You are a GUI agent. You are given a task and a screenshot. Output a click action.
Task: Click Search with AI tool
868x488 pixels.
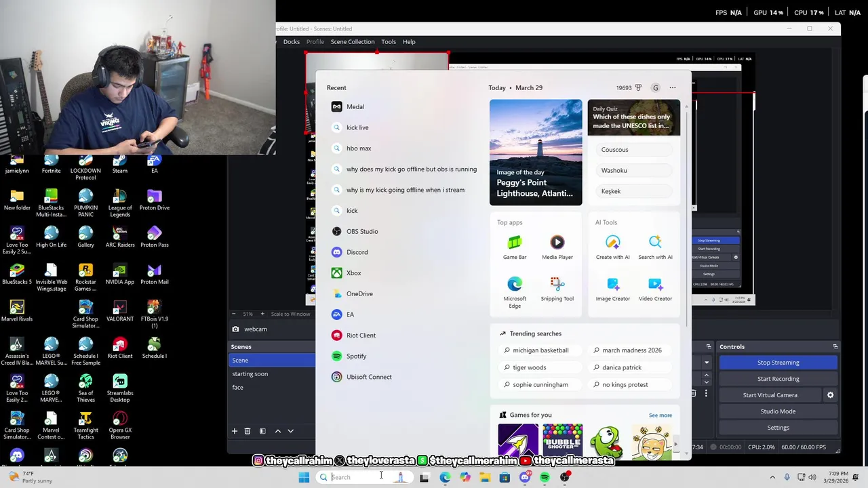pyautogui.click(x=655, y=247)
